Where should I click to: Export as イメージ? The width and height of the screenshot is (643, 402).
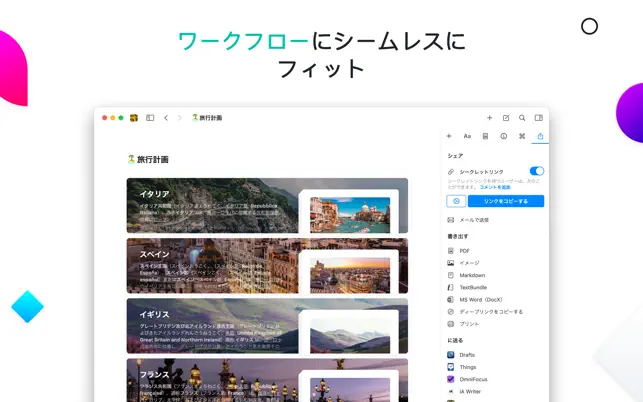click(x=469, y=263)
